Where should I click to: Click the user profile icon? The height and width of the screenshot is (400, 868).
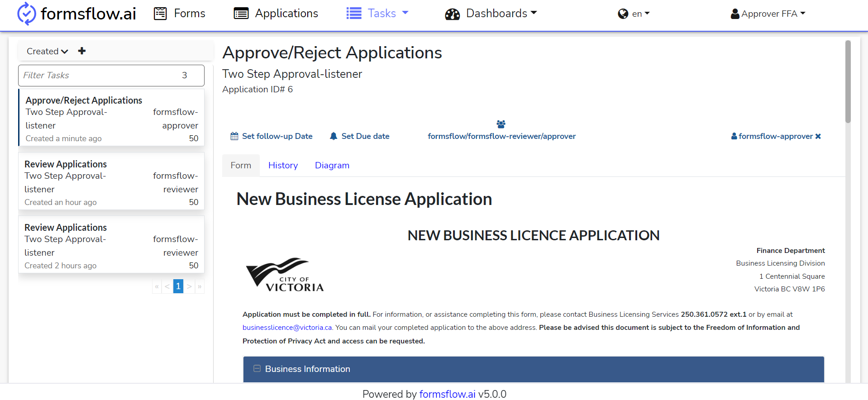pos(735,14)
